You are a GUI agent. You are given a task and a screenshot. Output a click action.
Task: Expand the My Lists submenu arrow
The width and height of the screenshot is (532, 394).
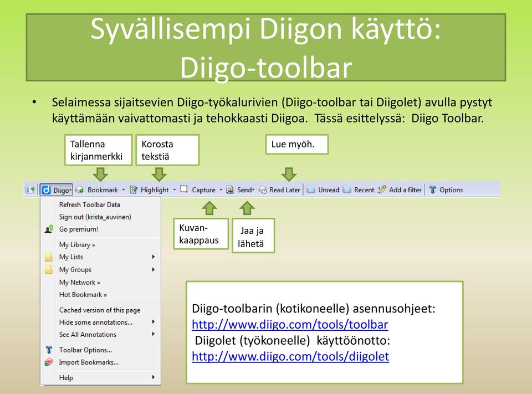point(154,257)
